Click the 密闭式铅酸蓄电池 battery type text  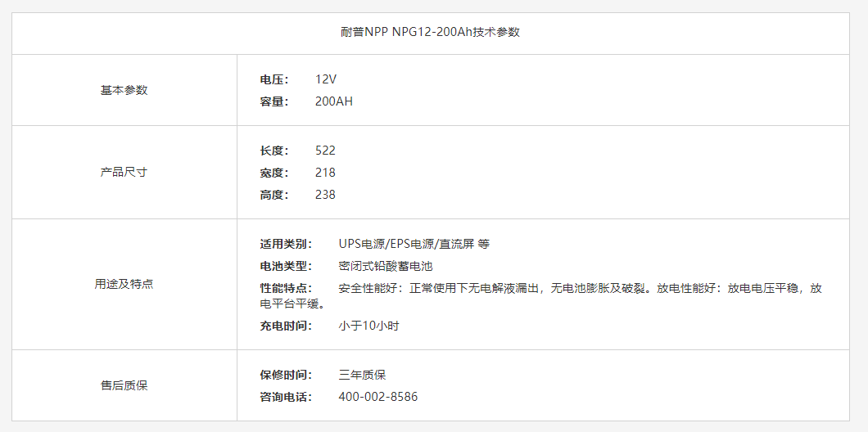click(x=385, y=266)
